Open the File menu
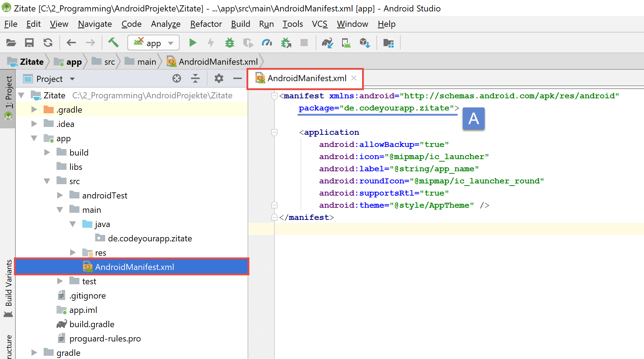This screenshot has height=359, width=644. 11,24
